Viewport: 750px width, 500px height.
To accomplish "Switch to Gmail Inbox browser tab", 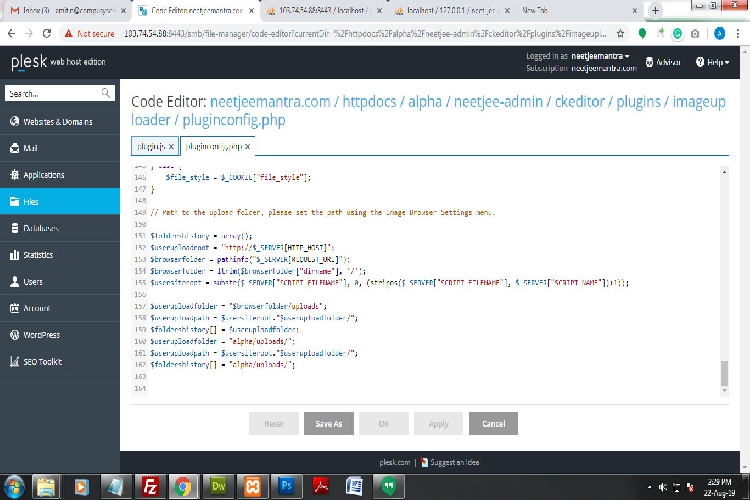I will point(68,11).
